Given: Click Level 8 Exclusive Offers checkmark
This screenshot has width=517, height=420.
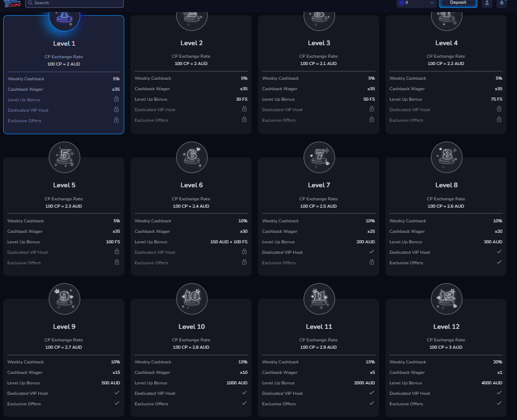Looking at the screenshot, I should click(499, 263).
